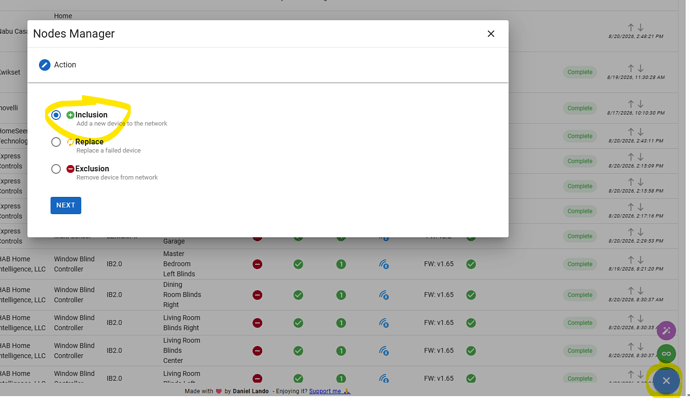Click the green infinity floating button
Image resolution: width=690 pixels, height=398 pixels.
(666, 354)
